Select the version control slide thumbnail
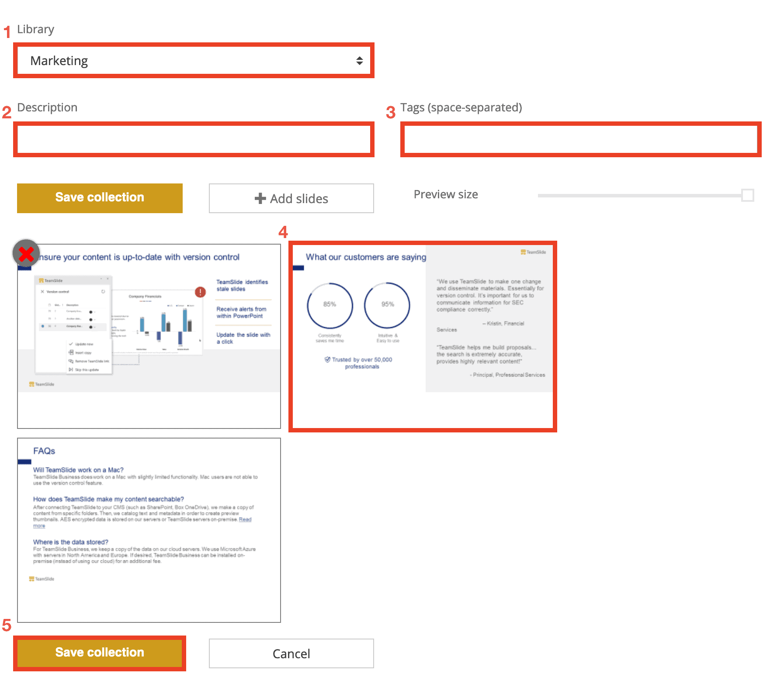Viewport: 784px width, 684px height. 149,336
